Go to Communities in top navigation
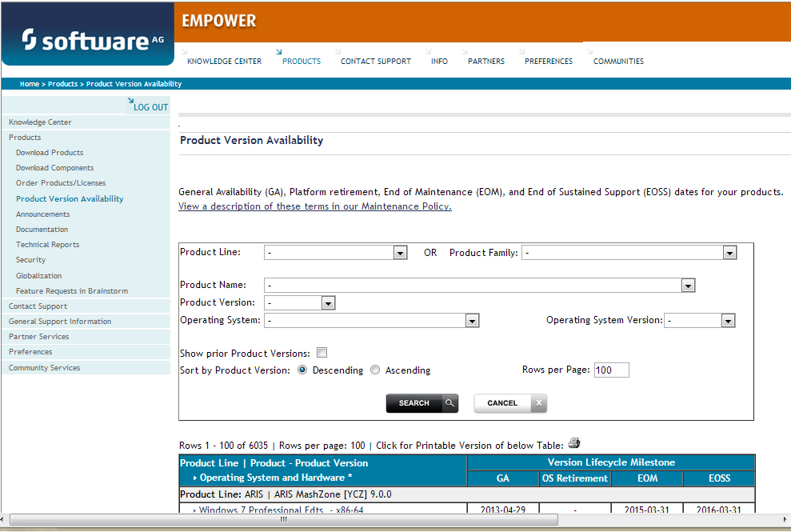The image size is (791, 532). (618, 62)
